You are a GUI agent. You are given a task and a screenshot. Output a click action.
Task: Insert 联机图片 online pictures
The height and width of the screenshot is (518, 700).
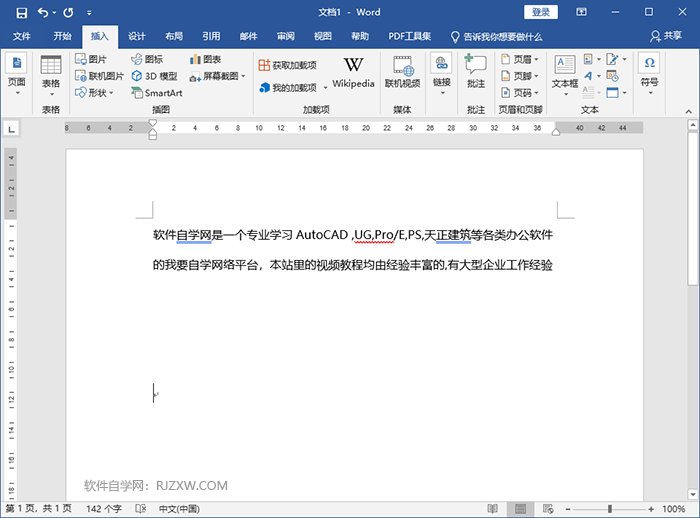click(99, 76)
